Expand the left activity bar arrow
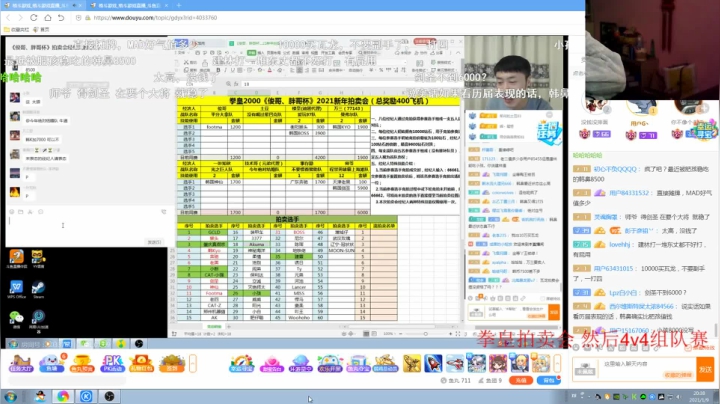Screen dimensions: 720x404 click(x=193, y=364)
